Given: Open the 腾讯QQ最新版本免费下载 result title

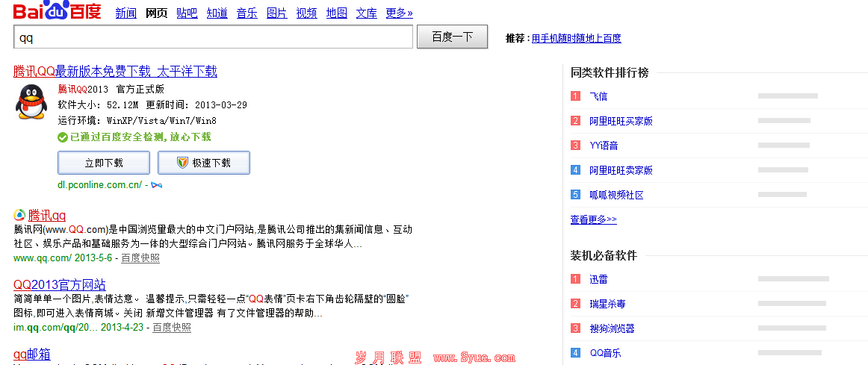Looking at the screenshot, I should 115,72.
